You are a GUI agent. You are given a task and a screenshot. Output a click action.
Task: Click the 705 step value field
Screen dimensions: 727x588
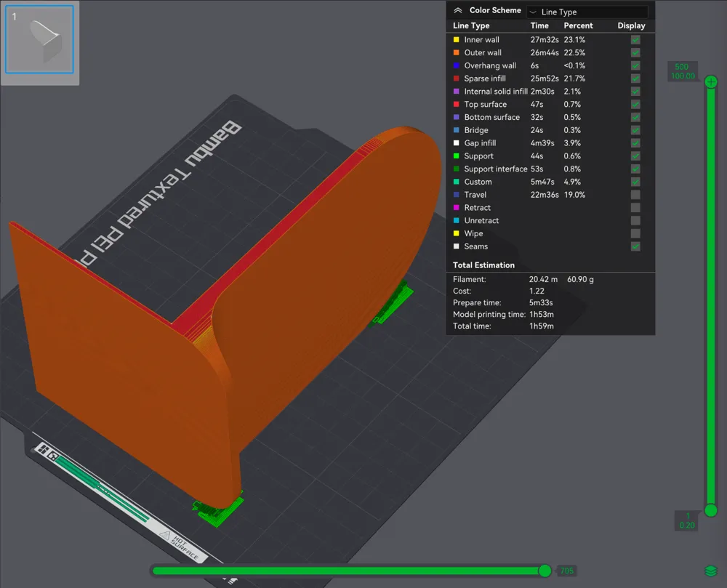pyautogui.click(x=566, y=571)
